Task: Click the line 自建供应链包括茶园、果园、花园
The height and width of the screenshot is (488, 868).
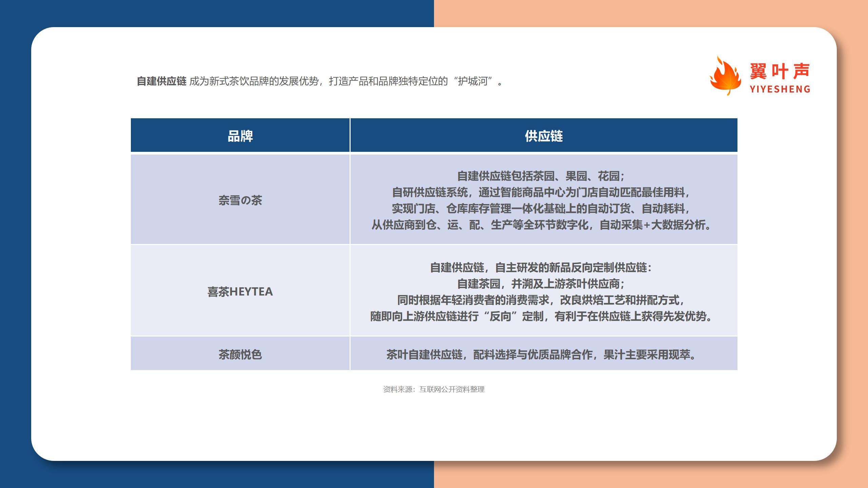Action: [541, 176]
